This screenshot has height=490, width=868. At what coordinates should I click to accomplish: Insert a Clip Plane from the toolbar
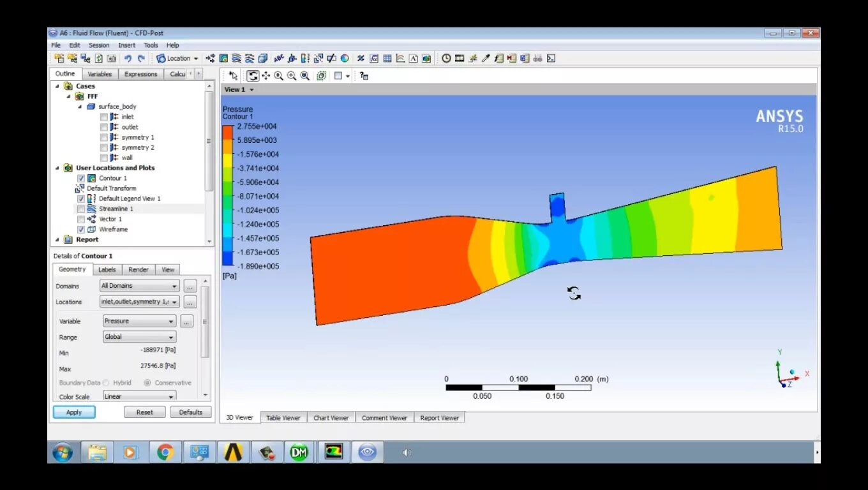331,58
